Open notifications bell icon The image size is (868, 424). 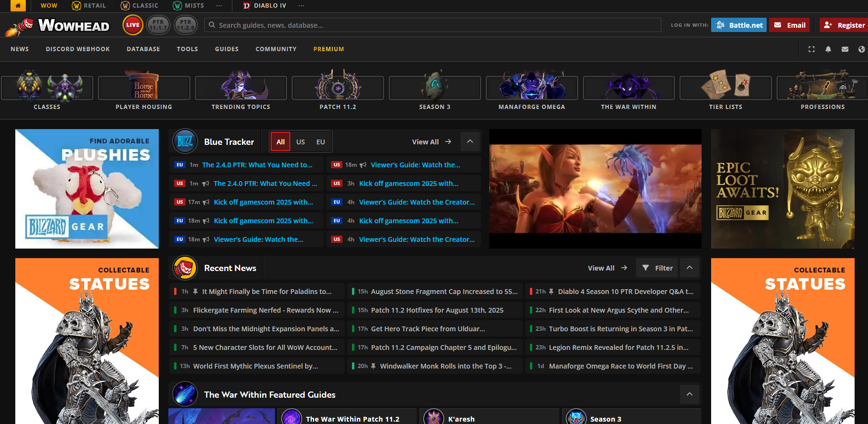tap(828, 49)
